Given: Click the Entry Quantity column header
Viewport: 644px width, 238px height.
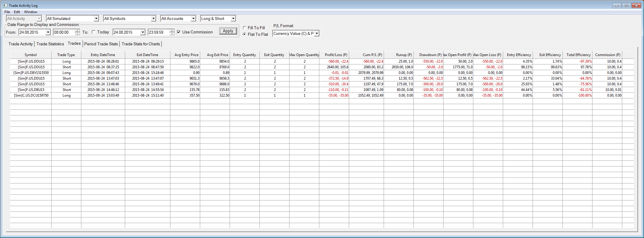Looking at the screenshot, I should click(245, 55).
